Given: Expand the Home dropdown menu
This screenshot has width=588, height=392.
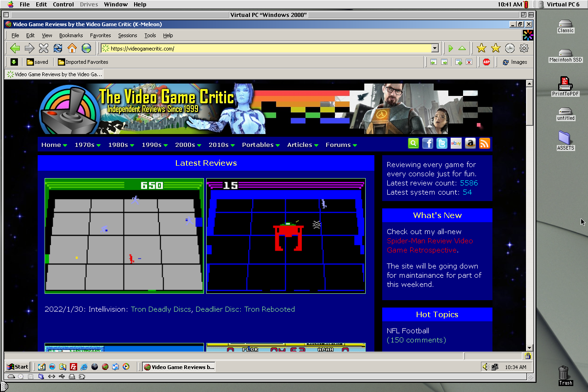Looking at the screenshot, I should coord(54,145).
